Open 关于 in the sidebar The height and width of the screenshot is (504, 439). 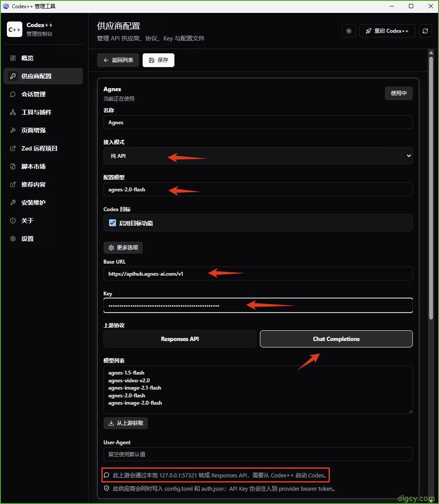coord(43,221)
